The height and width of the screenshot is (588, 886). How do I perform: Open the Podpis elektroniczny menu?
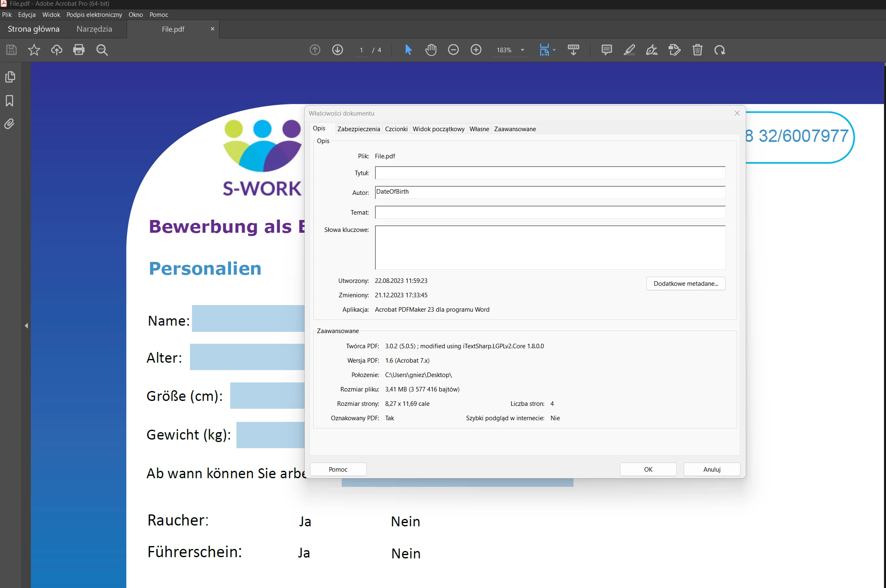pos(94,14)
